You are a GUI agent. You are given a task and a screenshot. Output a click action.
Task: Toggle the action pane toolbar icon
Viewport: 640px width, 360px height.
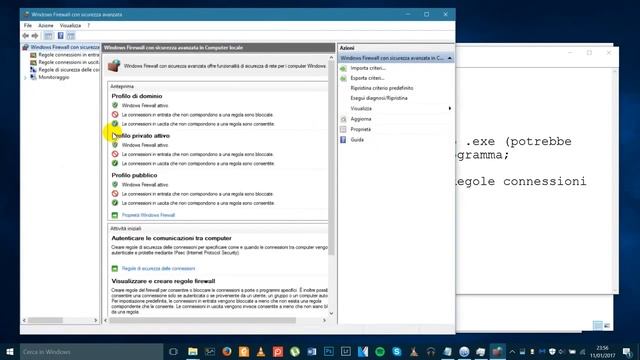pos(71,36)
